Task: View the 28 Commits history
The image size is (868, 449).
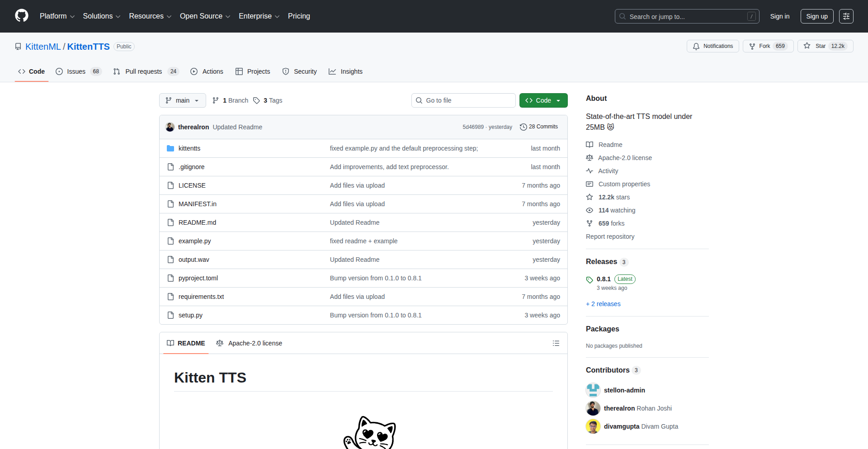Action: coord(539,127)
